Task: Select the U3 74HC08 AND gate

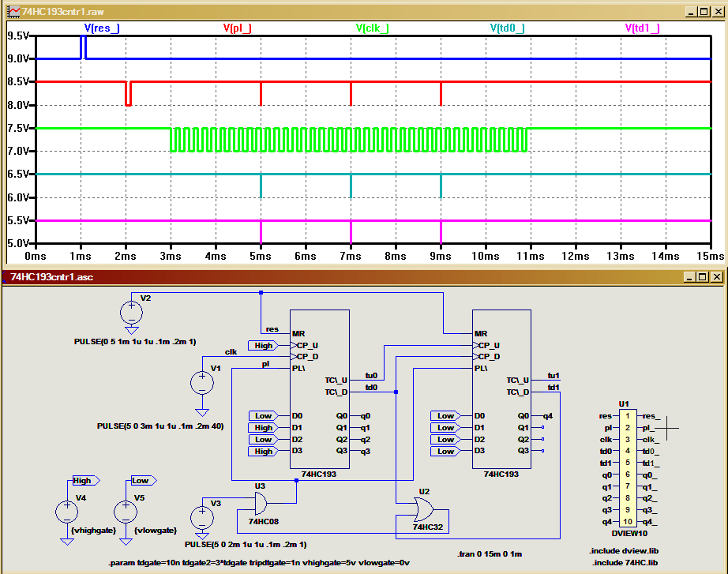Action: (261, 504)
